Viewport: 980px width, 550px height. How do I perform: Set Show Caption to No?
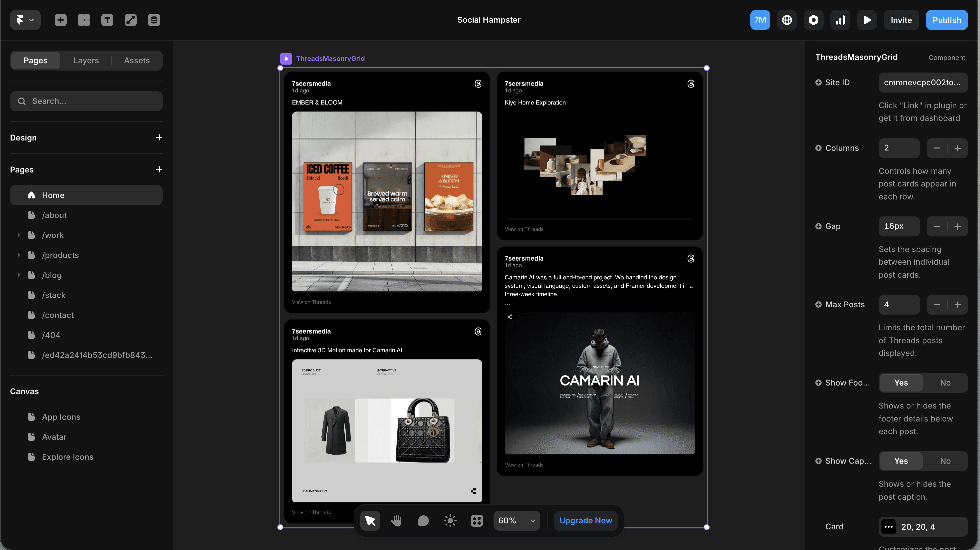coord(945,461)
